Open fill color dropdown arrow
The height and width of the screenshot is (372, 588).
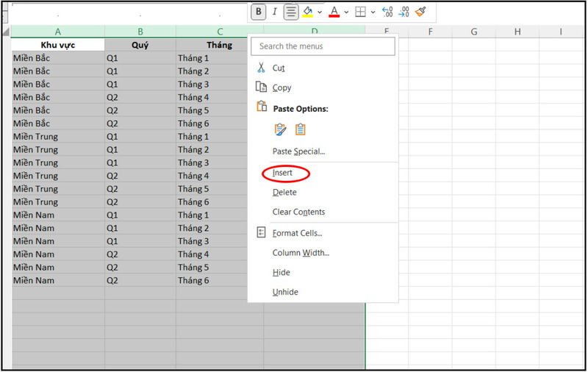320,12
